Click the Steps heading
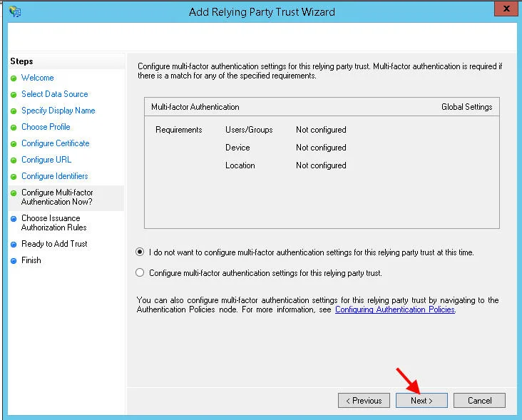Viewport: 522px width, 420px height. (x=21, y=61)
